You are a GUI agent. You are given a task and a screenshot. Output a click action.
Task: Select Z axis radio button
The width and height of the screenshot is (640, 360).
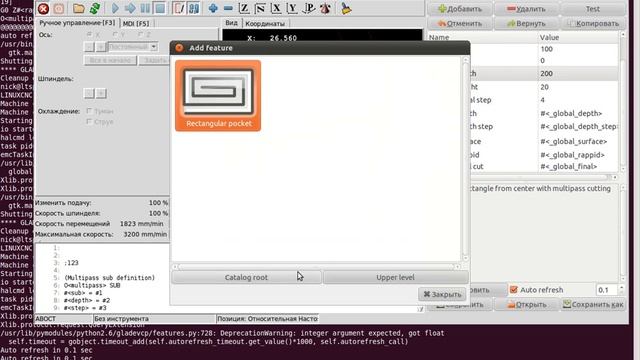[140, 35]
